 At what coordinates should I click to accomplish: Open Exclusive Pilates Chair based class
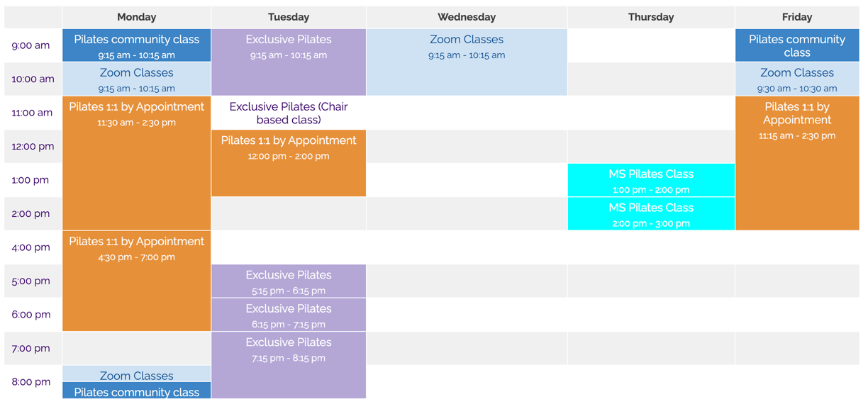point(289,113)
